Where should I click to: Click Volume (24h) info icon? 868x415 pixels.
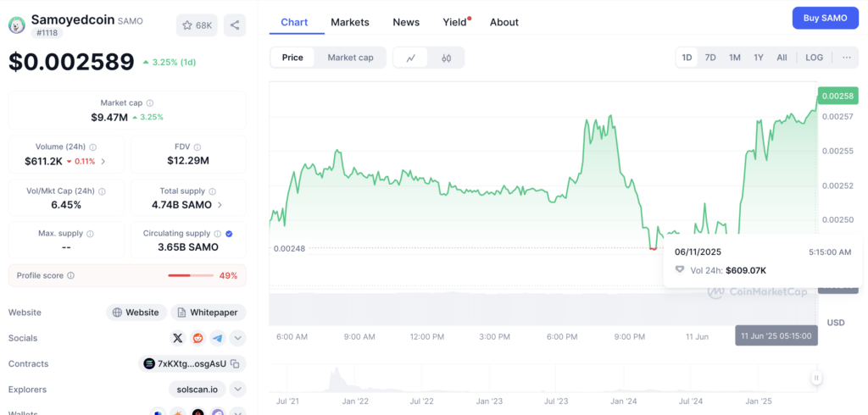(93, 147)
